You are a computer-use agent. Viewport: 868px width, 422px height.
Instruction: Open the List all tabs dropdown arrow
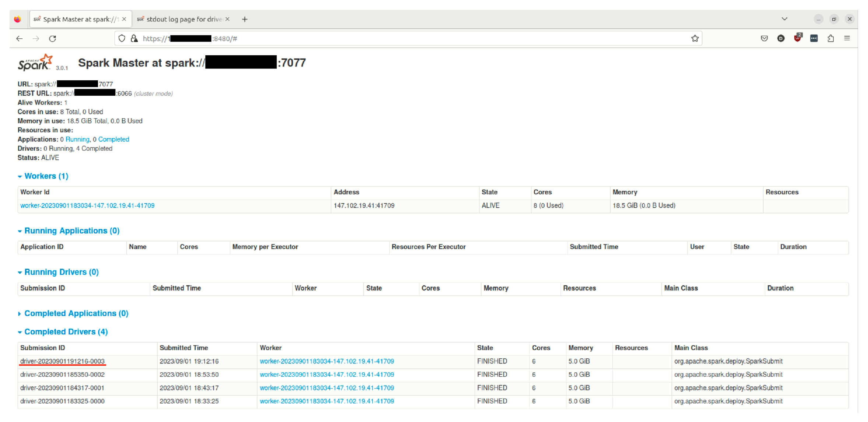pos(784,19)
